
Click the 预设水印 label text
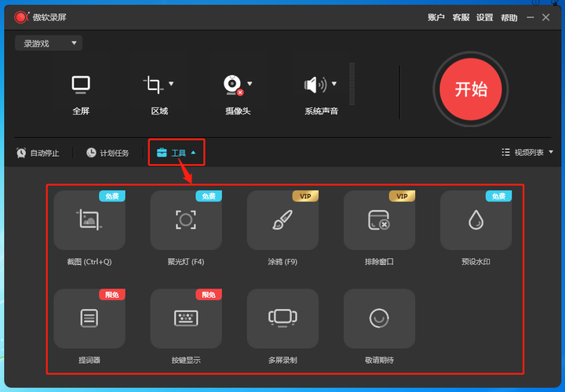(476, 262)
